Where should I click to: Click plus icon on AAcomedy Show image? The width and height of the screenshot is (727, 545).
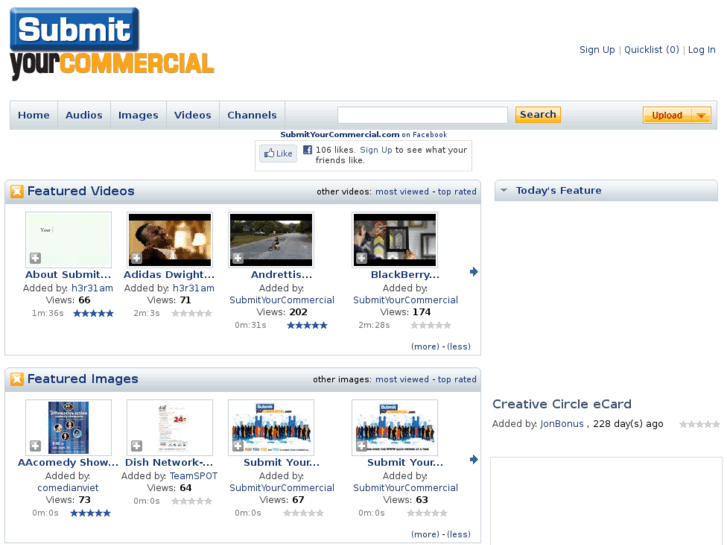tap(35, 446)
